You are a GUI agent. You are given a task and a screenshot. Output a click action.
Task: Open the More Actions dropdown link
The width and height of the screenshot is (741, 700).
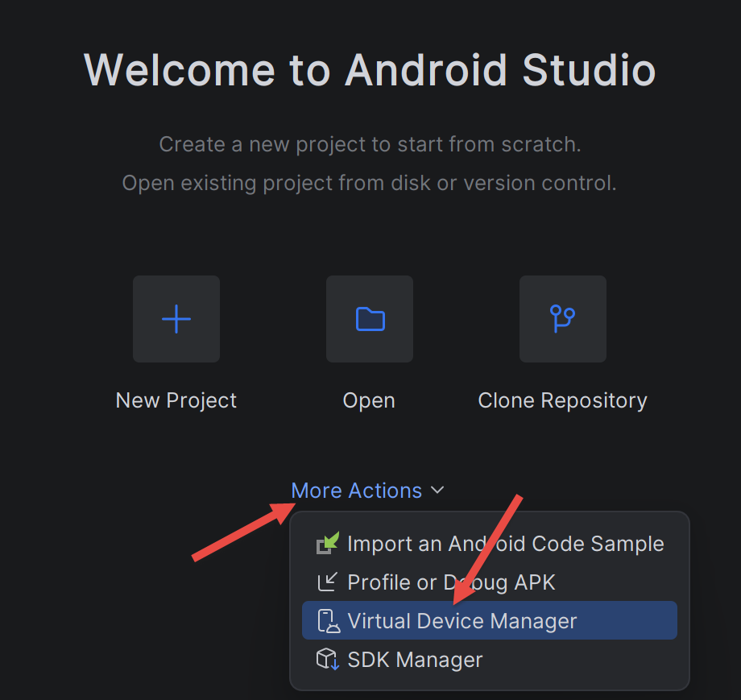[x=356, y=490]
